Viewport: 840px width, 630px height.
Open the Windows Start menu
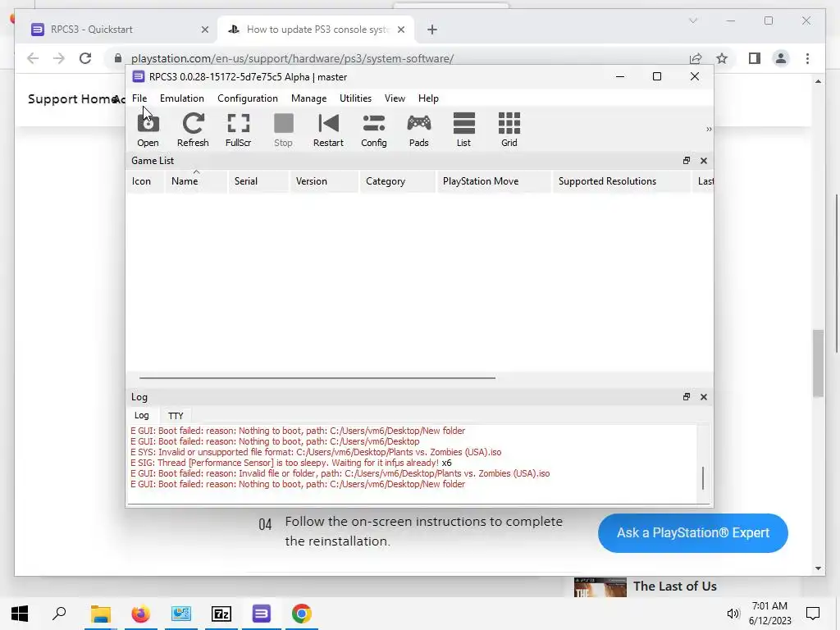click(x=20, y=614)
